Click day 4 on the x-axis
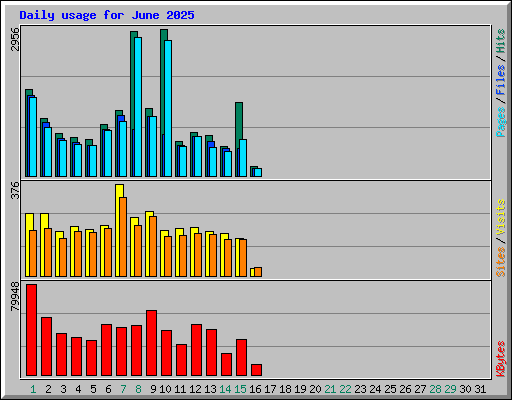512x400 pixels. click(78, 389)
